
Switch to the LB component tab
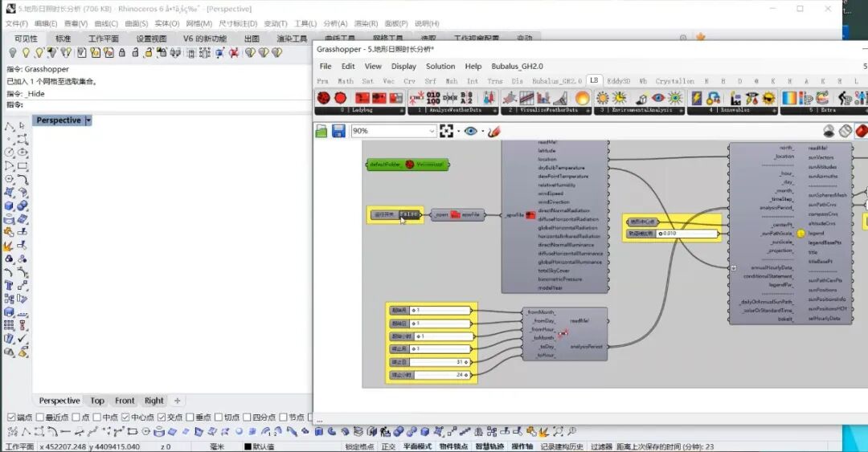[594, 80]
